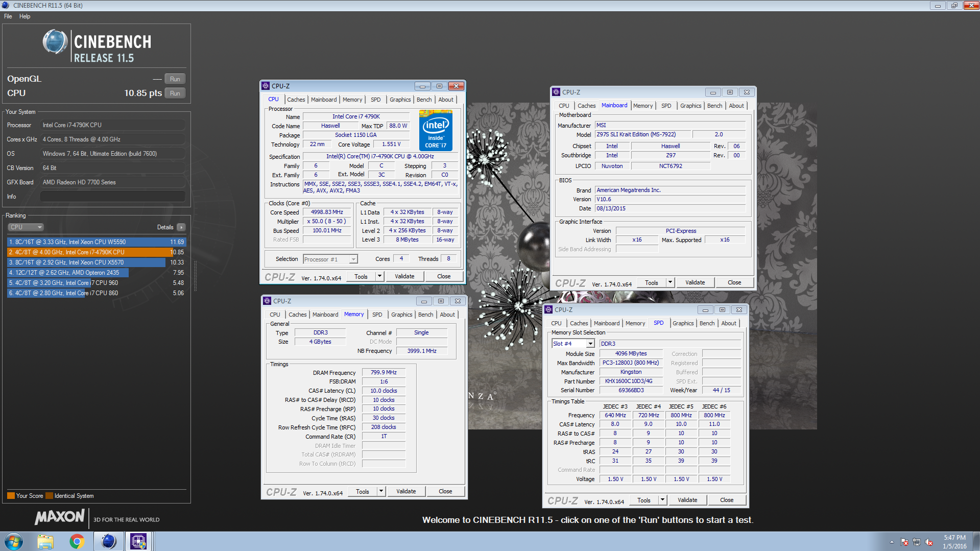Screen dimensions: 980x551
Task: Select ranking row Core i7 CPU 860
Action: coord(97,293)
